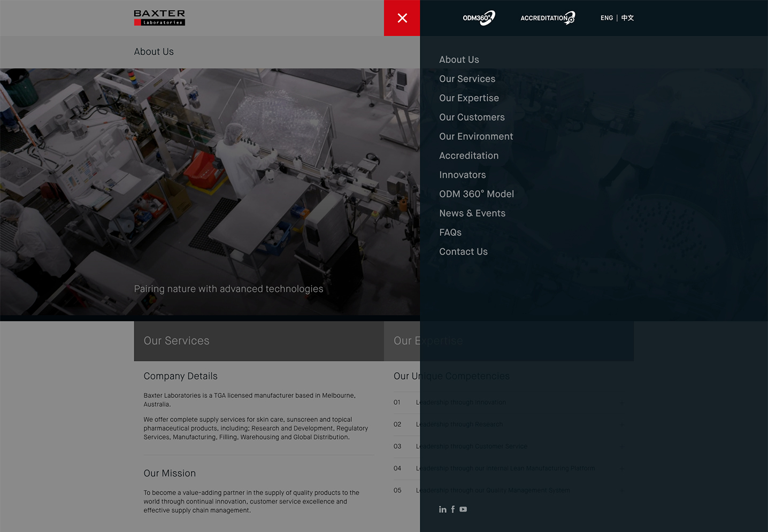
Task: Close the navigation menu with red X
Action: pos(402,18)
